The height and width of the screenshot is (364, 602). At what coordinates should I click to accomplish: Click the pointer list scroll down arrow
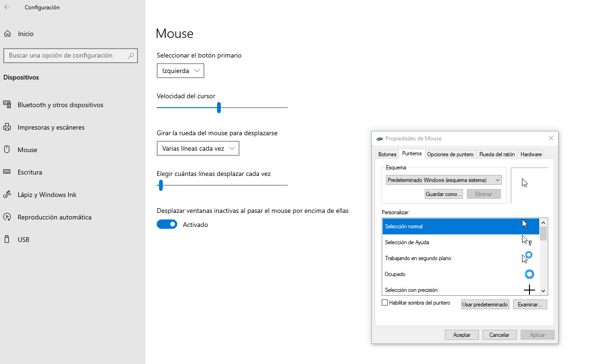tap(543, 291)
